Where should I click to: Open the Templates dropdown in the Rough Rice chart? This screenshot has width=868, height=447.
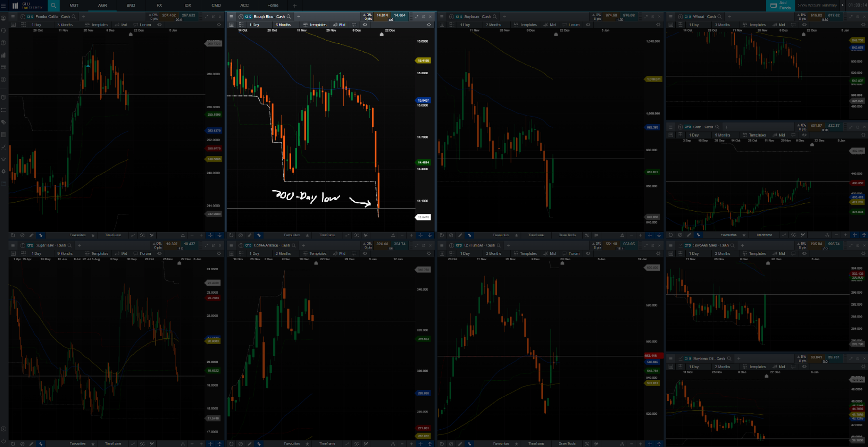click(315, 25)
